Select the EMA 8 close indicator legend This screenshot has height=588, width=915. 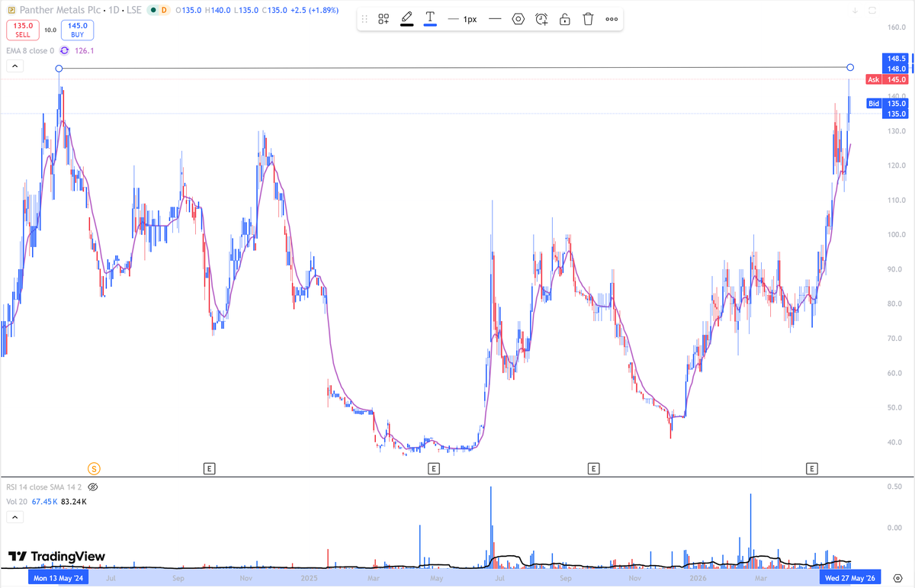click(30, 50)
